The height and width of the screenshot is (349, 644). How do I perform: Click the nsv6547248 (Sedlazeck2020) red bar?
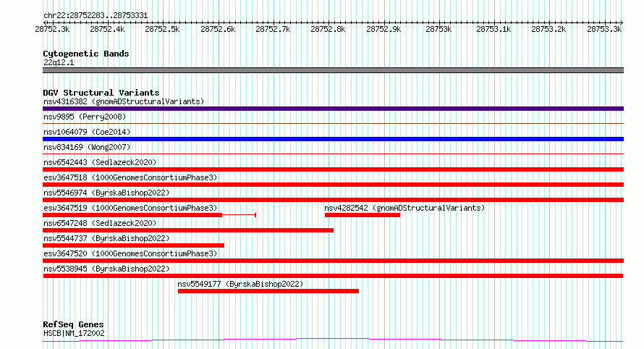point(188,230)
